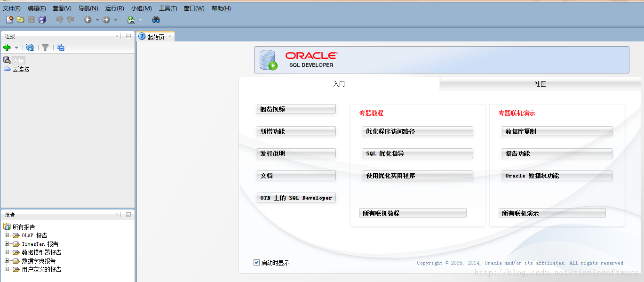Open the 使用优化实用程序 tutorial
Viewport: 644px width, 282px height.
(418, 176)
